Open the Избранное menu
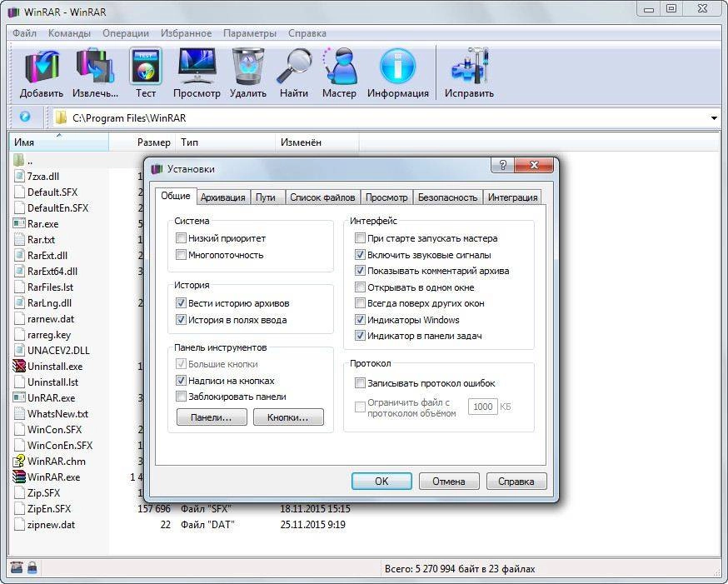 (187, 33)
